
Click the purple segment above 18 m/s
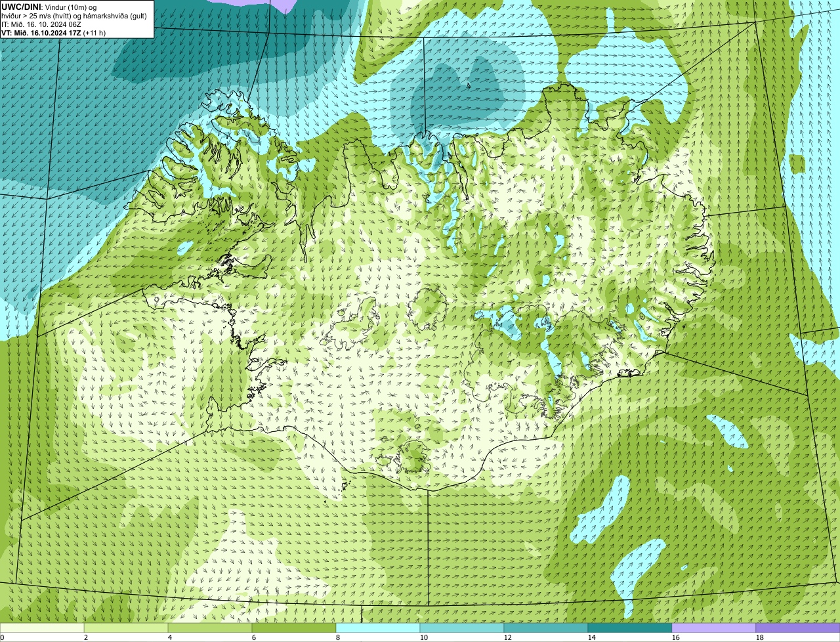pos(798,628)
